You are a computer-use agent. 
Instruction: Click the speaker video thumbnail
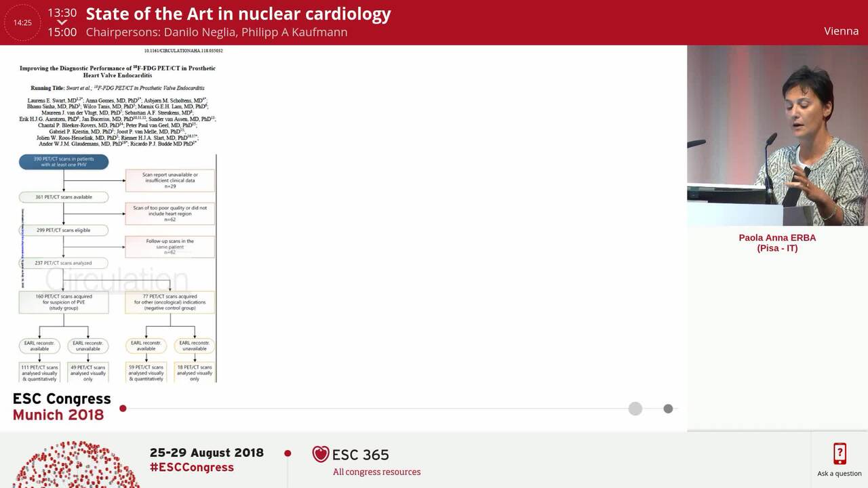pos(777,136)
